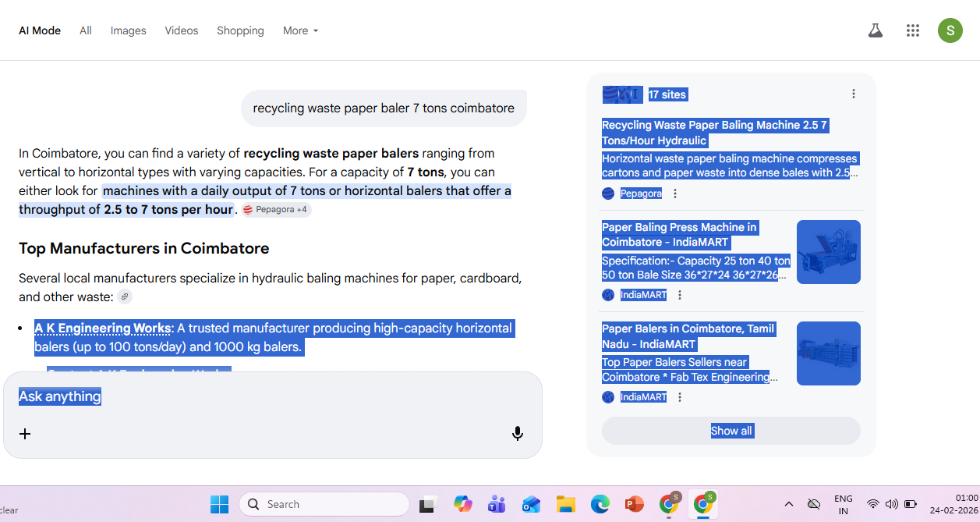Open three-dot menu next to Pepagora source
Viewport: 980px width, 522px height.
point(675,194)
